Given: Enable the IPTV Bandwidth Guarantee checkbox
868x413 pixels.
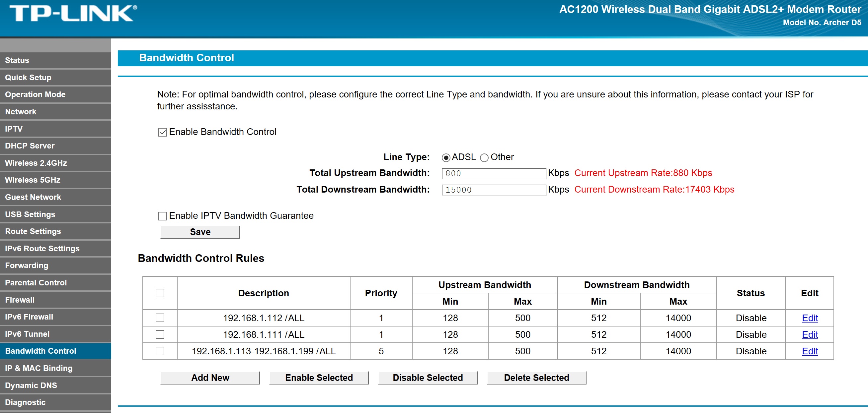Looking at the screenshot, I should [x=163, y=216].
